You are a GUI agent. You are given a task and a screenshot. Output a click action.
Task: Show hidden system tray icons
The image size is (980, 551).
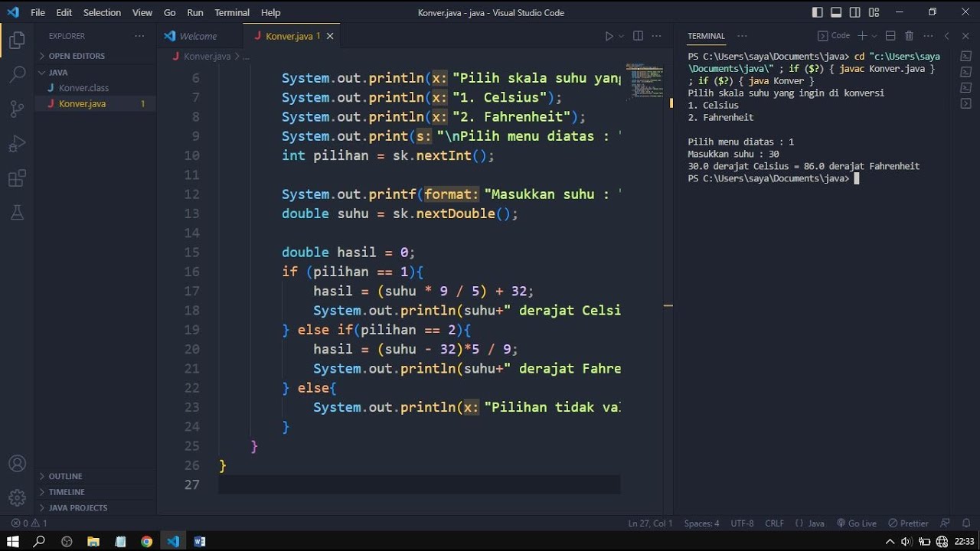[890, 541]
